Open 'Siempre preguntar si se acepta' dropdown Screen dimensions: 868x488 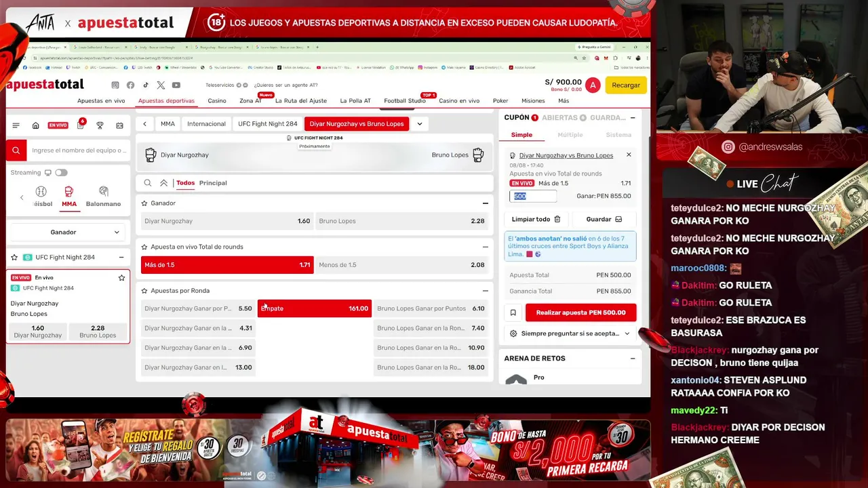pos(570,333)
